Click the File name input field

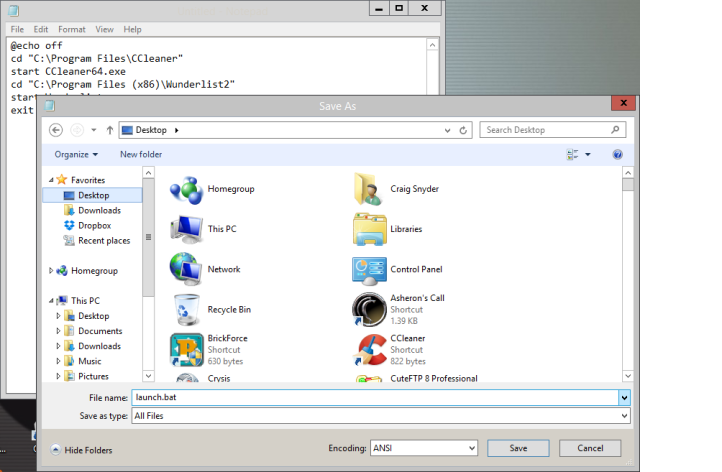pos(375,397)
